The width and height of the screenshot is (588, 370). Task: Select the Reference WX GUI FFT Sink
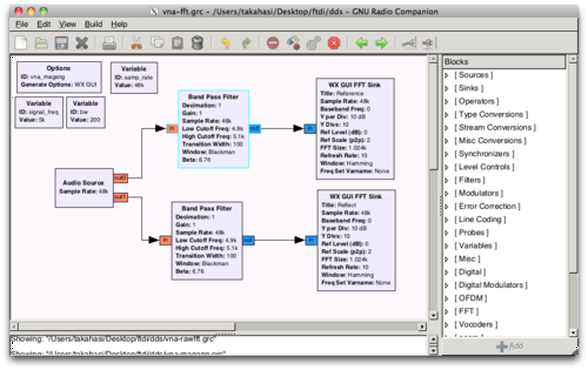pyautogui.click(x=355, y=129)
